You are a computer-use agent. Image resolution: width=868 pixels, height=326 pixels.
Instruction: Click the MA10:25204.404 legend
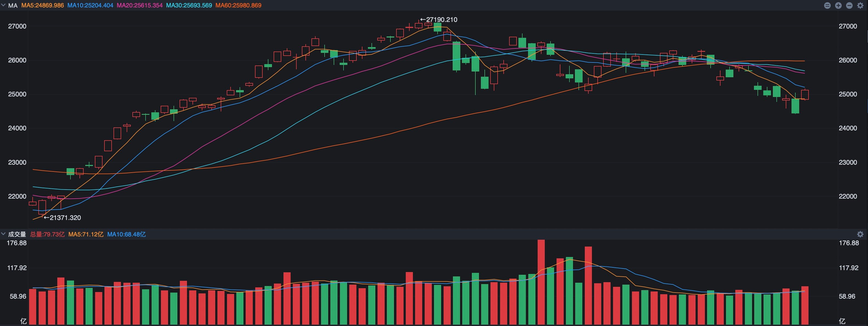(90, 5)
